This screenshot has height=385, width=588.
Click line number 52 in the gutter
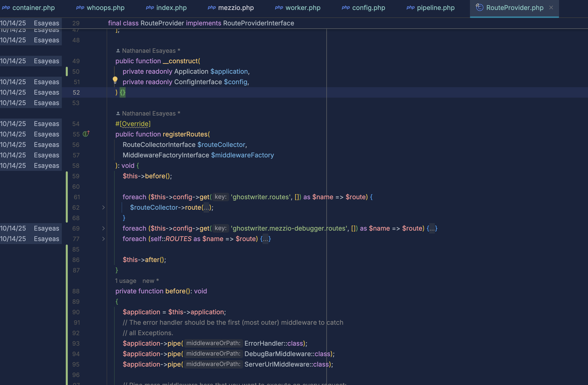(76, 92)
